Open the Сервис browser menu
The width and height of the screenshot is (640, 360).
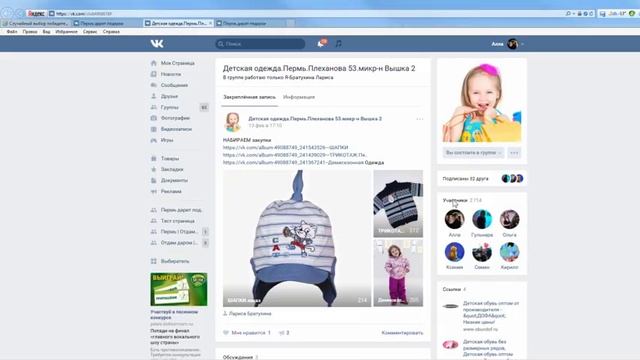(x=90, y=31)
